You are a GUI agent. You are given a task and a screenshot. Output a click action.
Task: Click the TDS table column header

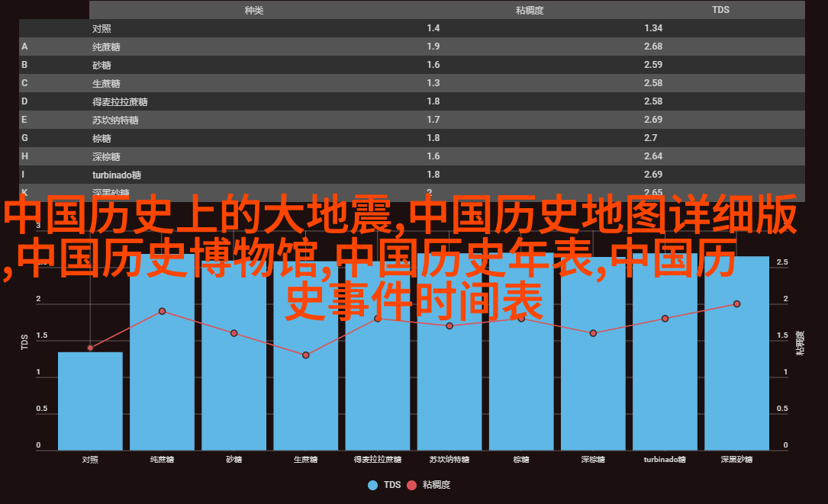click(720, 10)
